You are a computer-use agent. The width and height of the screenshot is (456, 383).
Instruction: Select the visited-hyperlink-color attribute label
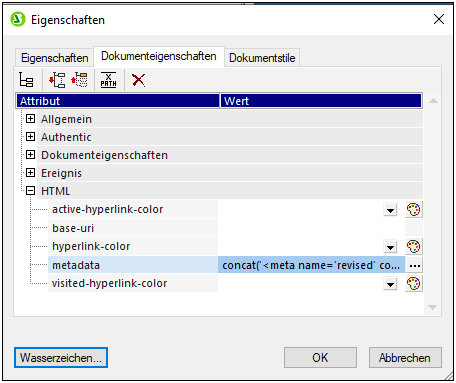[109, 284]
